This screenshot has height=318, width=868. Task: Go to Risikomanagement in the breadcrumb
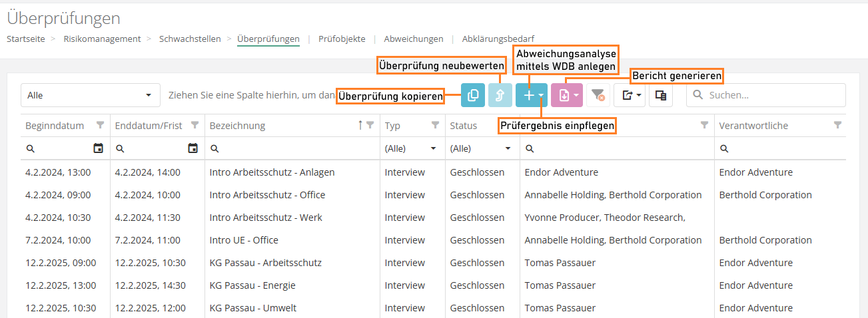102,39
